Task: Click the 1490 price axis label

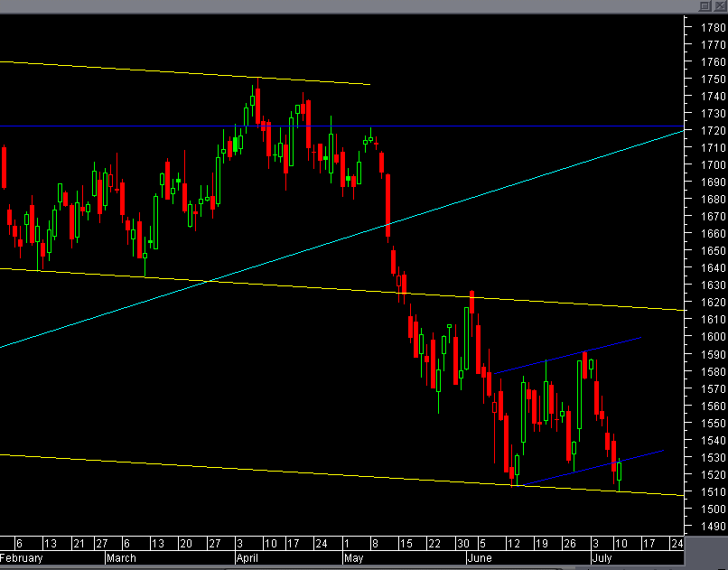Action: (x=713, y=527)
